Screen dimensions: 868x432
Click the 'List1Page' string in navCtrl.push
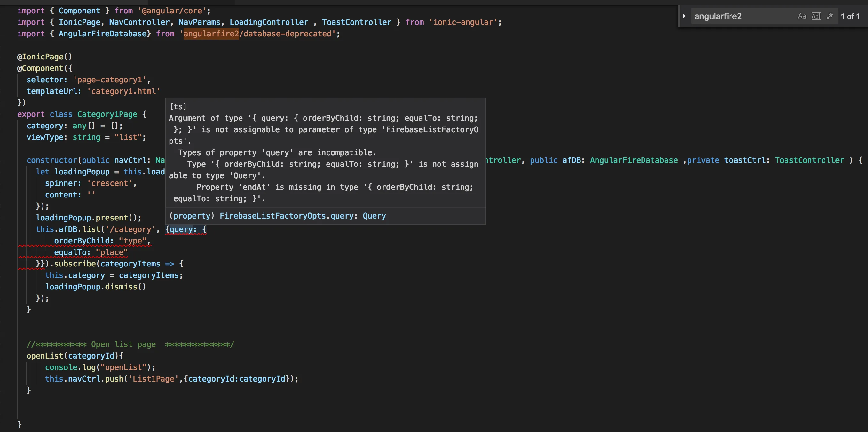coord(153,379)
